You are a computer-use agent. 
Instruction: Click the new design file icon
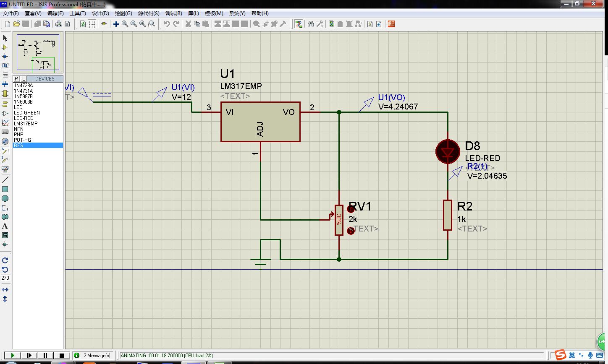[7, 24]
